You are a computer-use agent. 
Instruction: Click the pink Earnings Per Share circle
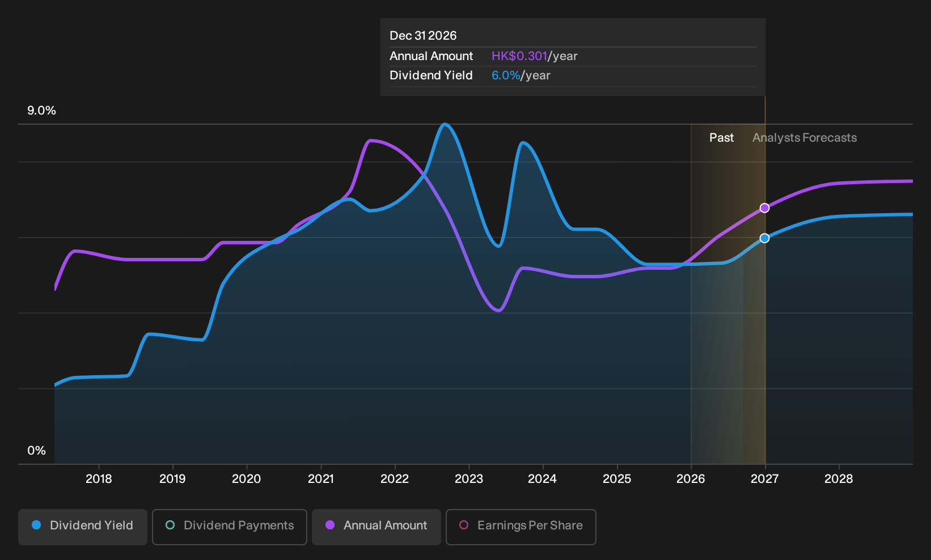(x=464, y=525)
